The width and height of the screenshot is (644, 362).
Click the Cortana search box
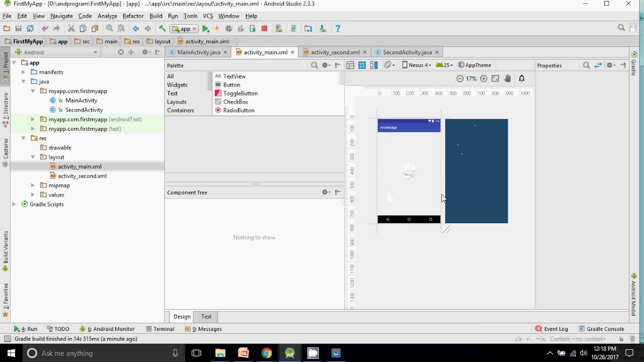point(104,353)
